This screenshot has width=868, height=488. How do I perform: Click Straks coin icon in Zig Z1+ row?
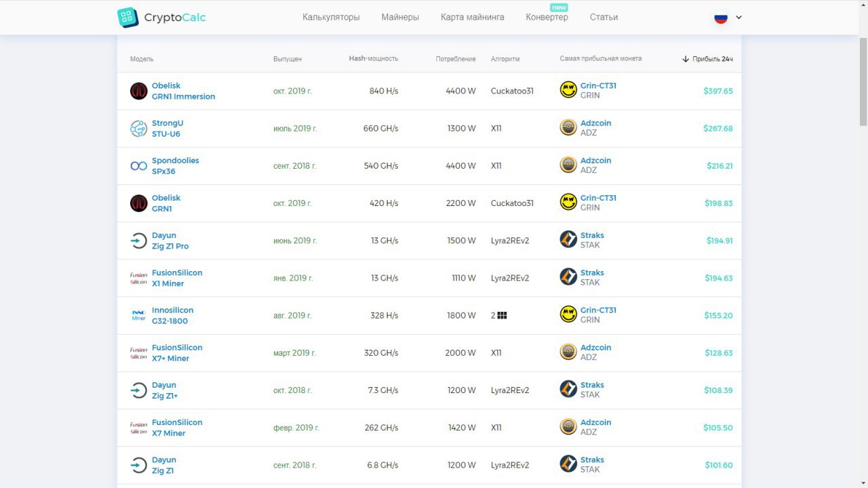[x=568, y=389]
